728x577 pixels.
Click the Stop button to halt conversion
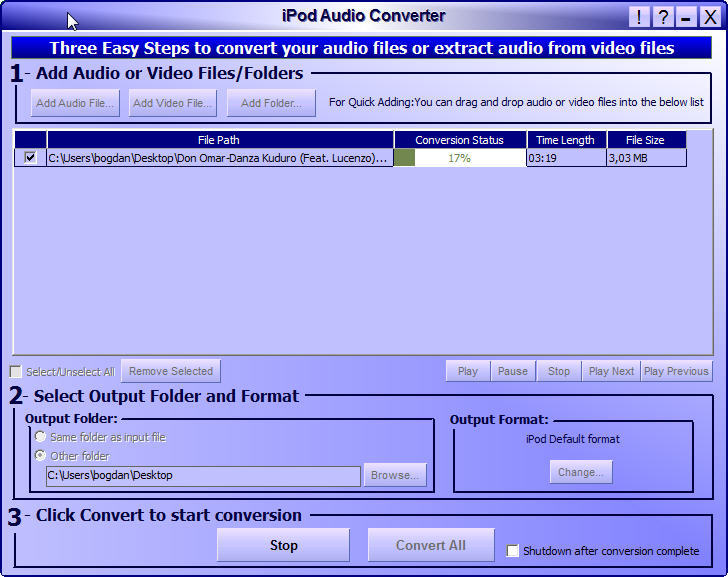(x=283, y=545)
